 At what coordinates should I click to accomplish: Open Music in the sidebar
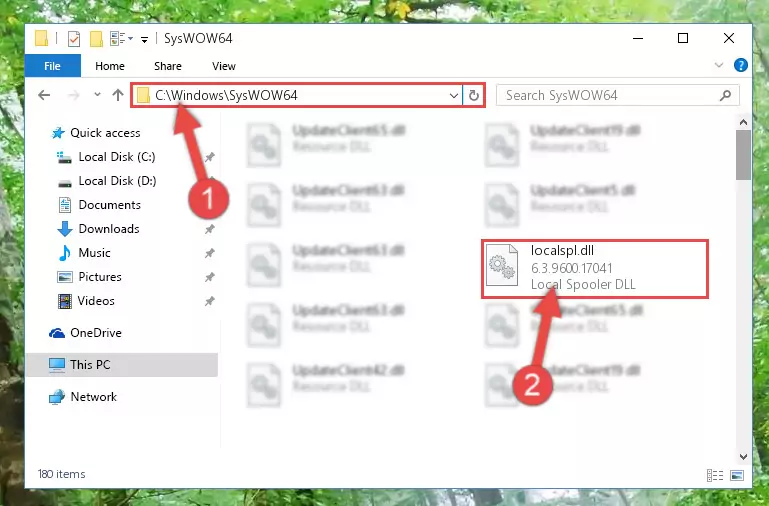pos(84,253)
